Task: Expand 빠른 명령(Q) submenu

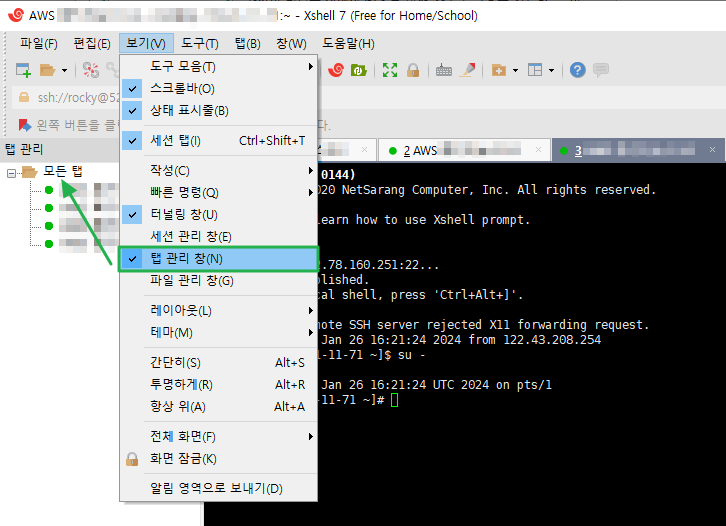Action: (x=219, y=192)
